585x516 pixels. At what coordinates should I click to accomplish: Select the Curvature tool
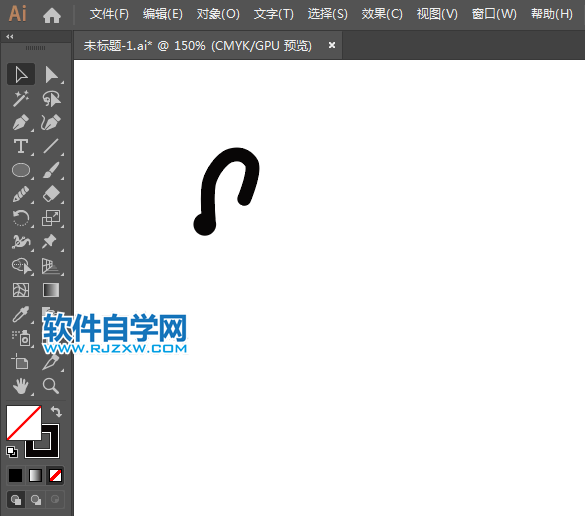(51, 122)
